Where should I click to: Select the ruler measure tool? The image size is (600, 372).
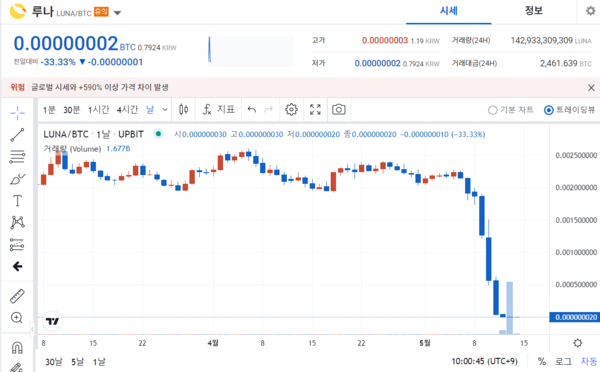coord(17,296)
